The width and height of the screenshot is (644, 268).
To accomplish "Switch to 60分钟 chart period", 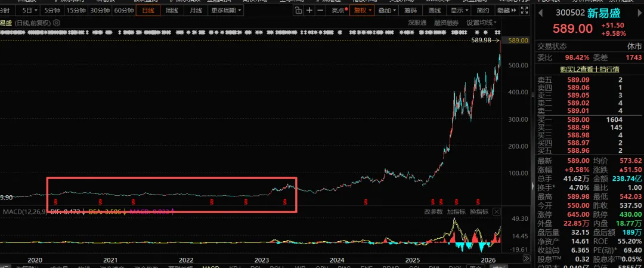I will tap(123, 10).
